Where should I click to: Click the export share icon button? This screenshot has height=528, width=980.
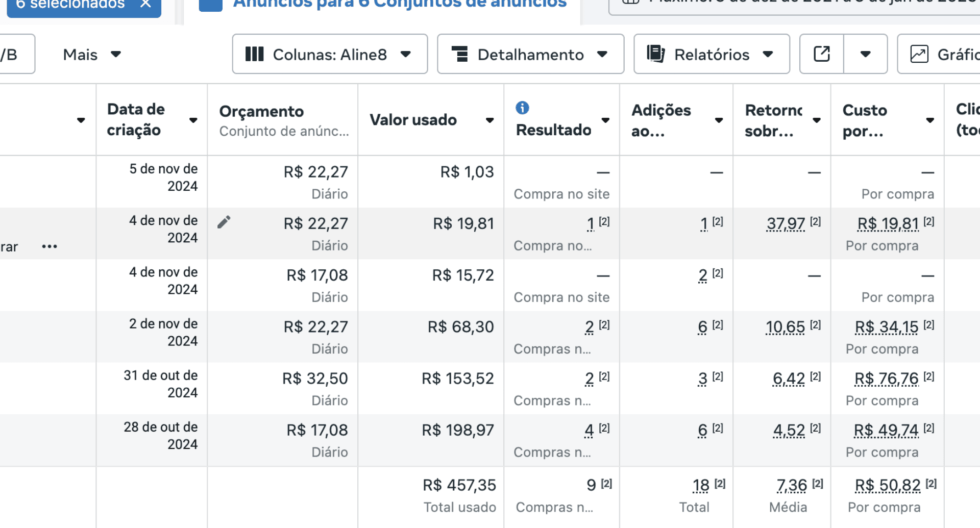(821, 54)
